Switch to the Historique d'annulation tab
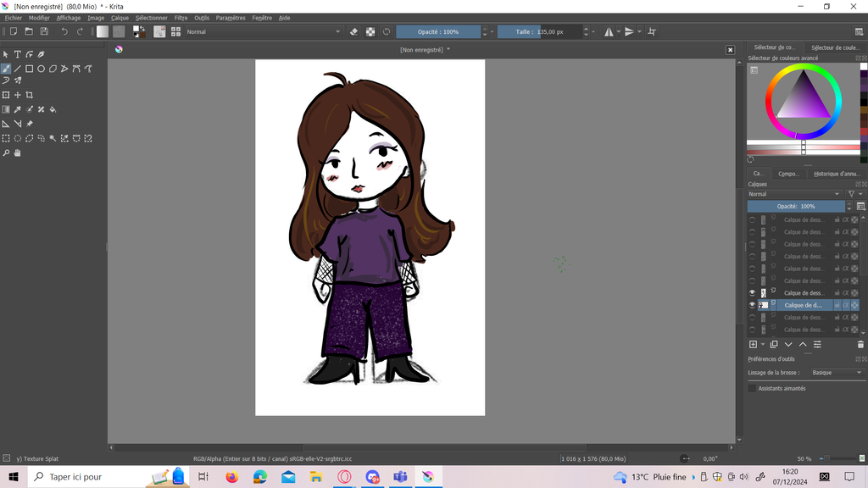868x488 pixels. [x=836, y=174]
